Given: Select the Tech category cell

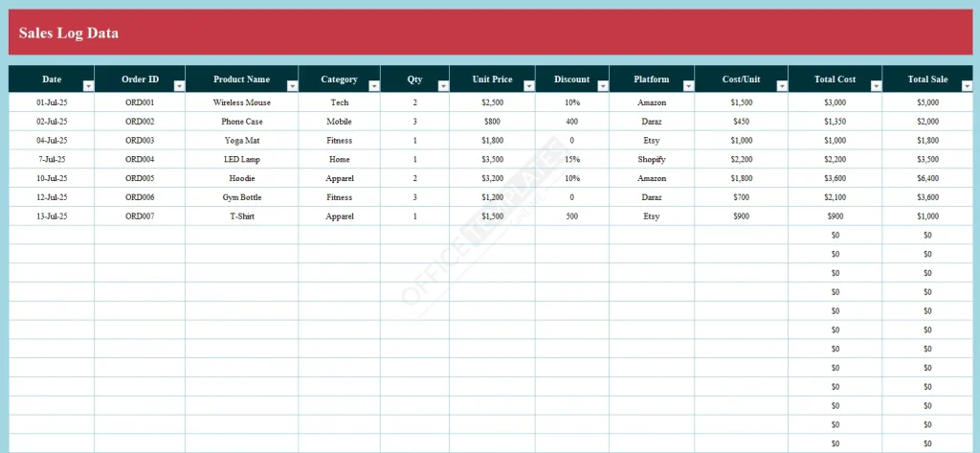Looking at the screenshot, I should tap(340, 102).
